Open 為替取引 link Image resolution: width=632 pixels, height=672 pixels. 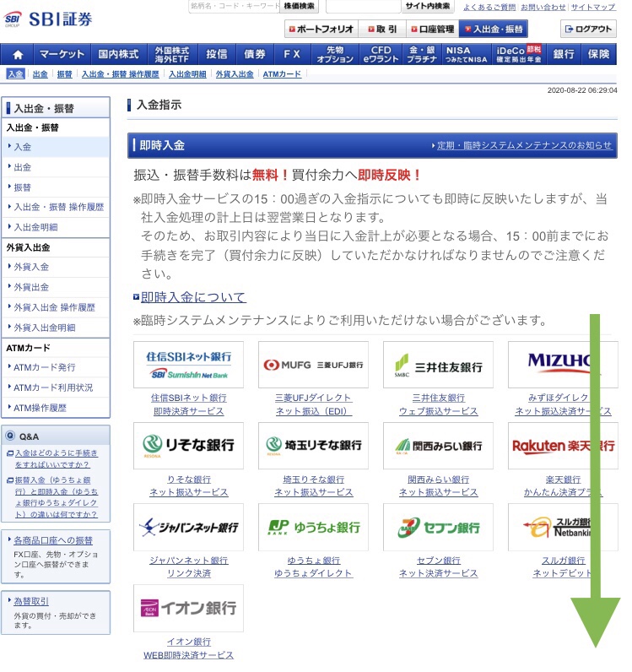(x=31, y=601)
